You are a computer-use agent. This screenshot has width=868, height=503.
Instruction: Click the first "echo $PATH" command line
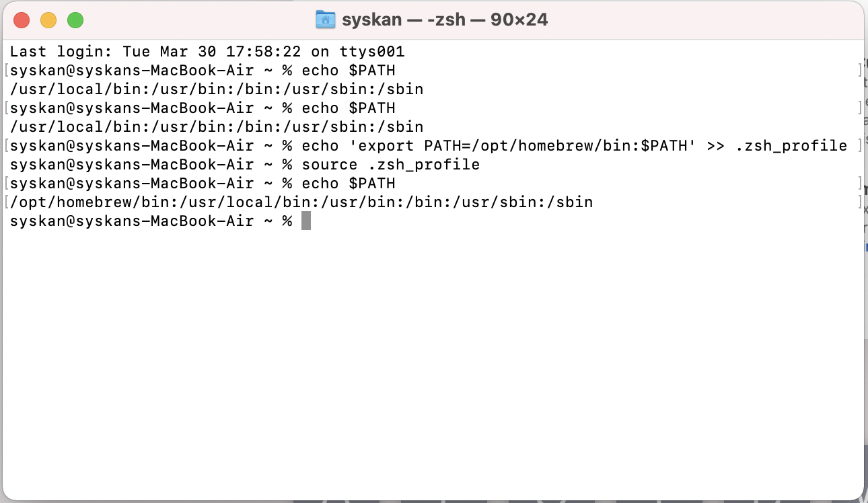click(x=348, y=71)
